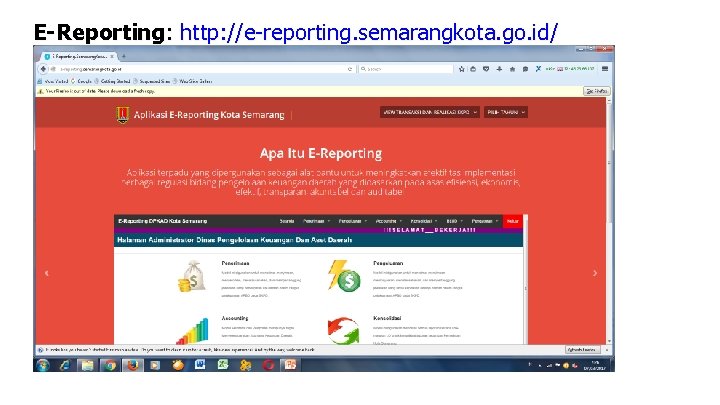Dismiss the bottom Firefox notification bar
The width and height of the screenshot is (720, 405).
(x=607, y=350)
